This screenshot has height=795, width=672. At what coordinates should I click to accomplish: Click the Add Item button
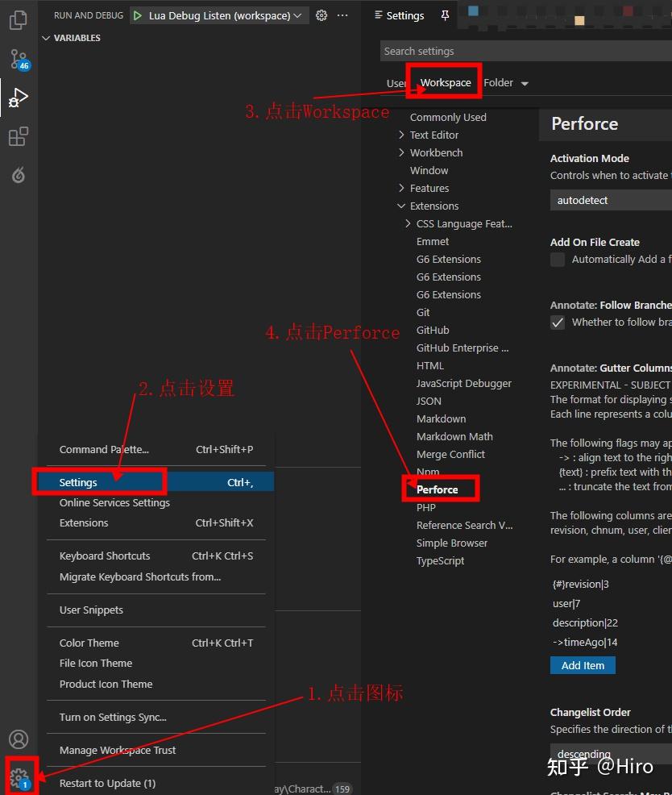[x=582, y=664]
